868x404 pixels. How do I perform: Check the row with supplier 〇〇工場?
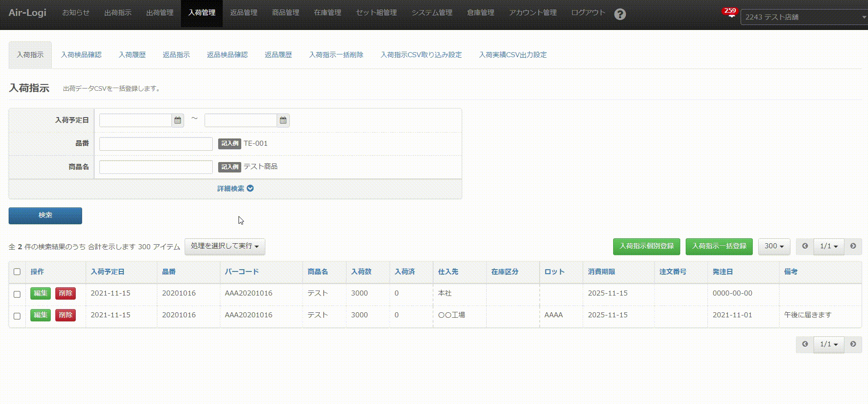pos(17,316)
